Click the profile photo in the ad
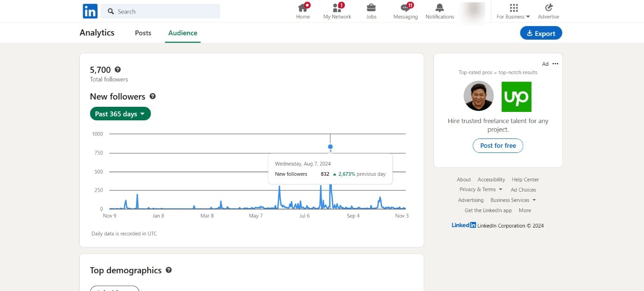 [x=478, y=96]
